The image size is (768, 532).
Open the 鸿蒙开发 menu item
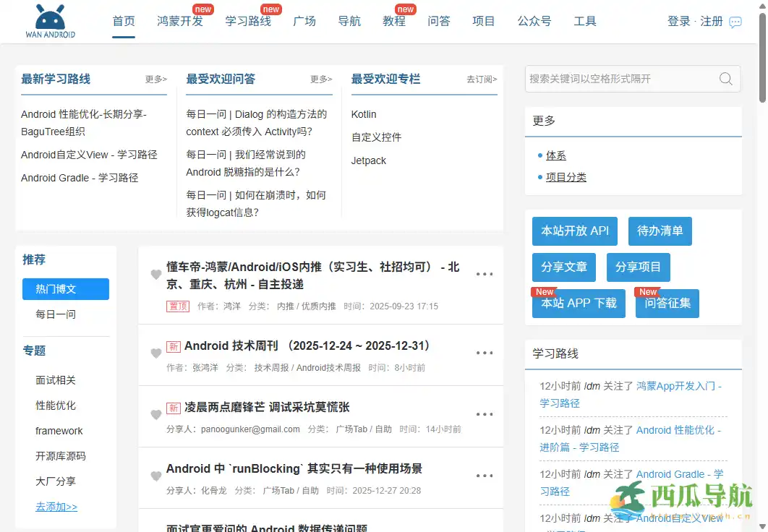(x=179, y=21)
